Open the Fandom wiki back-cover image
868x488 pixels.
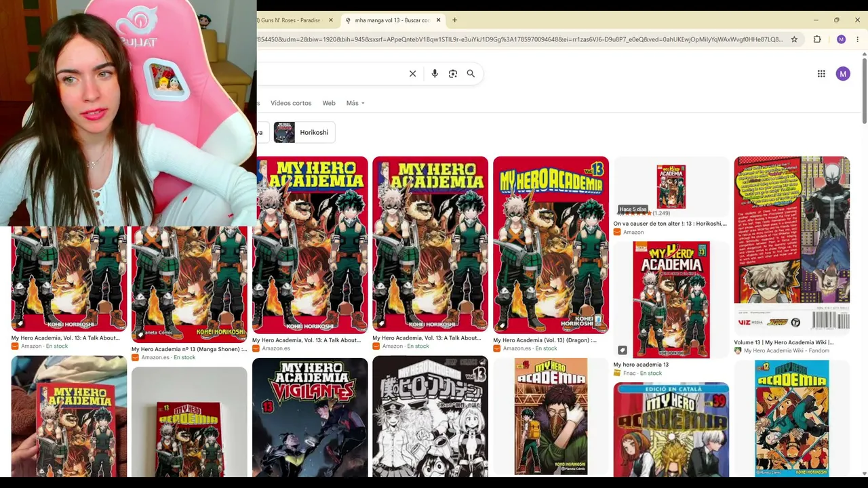pyautogui.click(x=791, y=245)
